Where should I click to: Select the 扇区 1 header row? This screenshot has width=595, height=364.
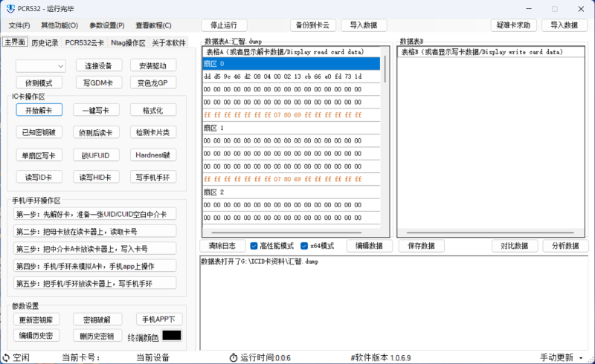tap(292, 128)
